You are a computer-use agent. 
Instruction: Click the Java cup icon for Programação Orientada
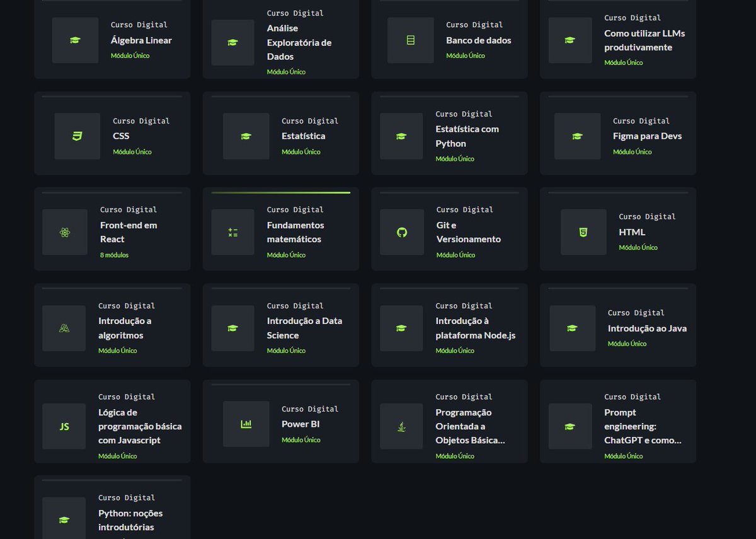click(401, 427)
